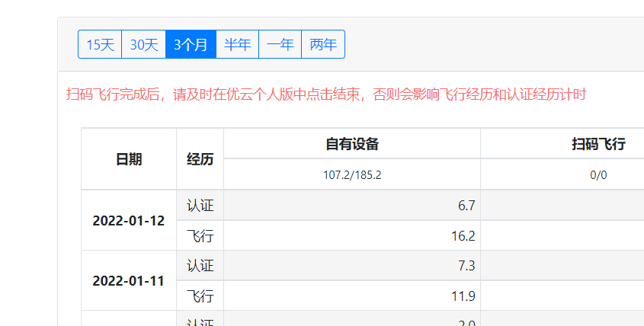This screenshot has width=644, height=326.
Task: Choose the 半年 time range
Action: (237, 44)
